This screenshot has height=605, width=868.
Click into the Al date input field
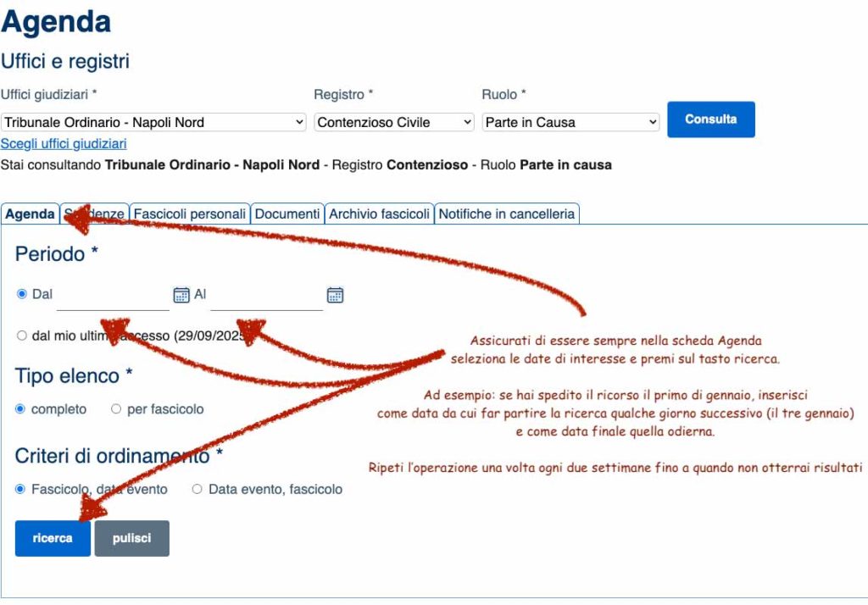coord(266,295)
